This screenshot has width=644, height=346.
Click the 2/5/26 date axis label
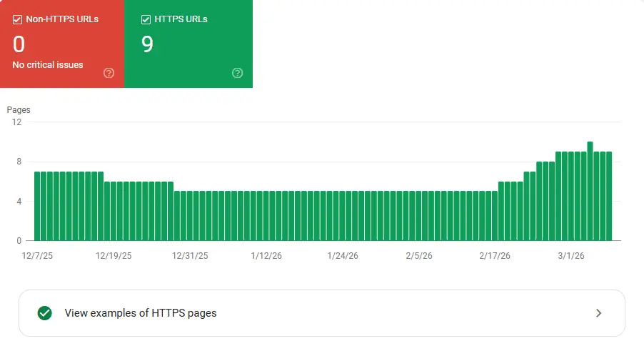pos(419,255)
